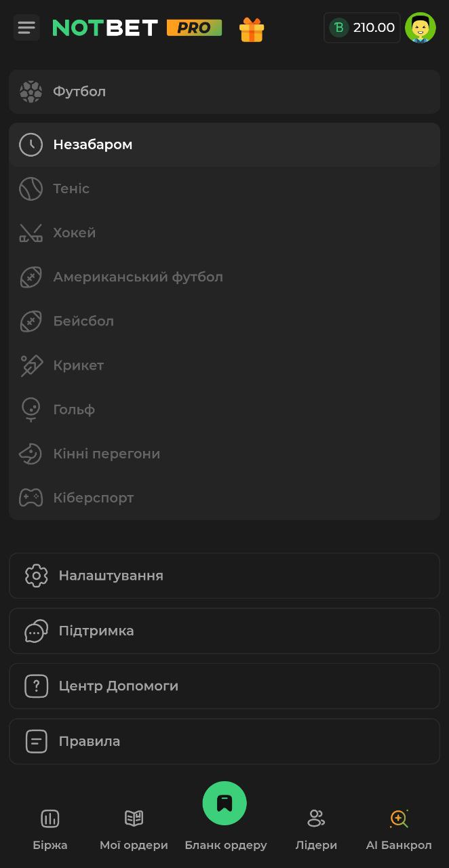
Task: Open the Біржа chart icon in bottom bar
Action: tap(50, 818)
